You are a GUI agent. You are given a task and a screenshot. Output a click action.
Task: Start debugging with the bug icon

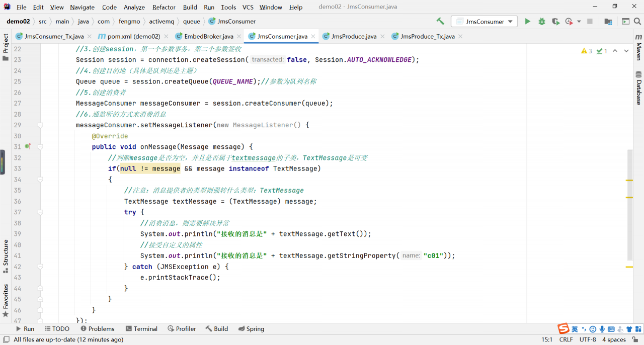(541, 22)
